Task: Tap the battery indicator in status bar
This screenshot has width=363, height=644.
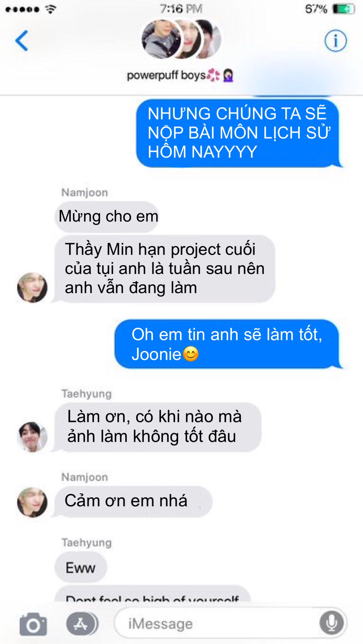Action: point(344,9)
